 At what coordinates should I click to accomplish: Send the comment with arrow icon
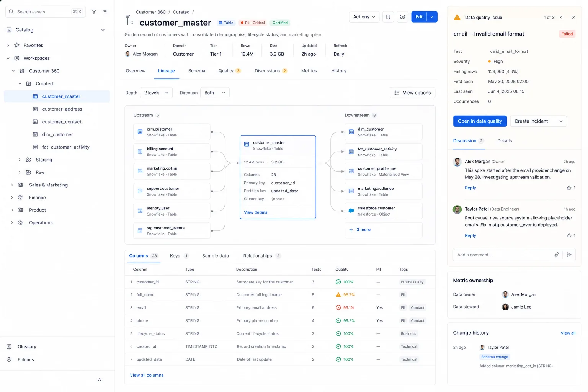pos(569,255)
